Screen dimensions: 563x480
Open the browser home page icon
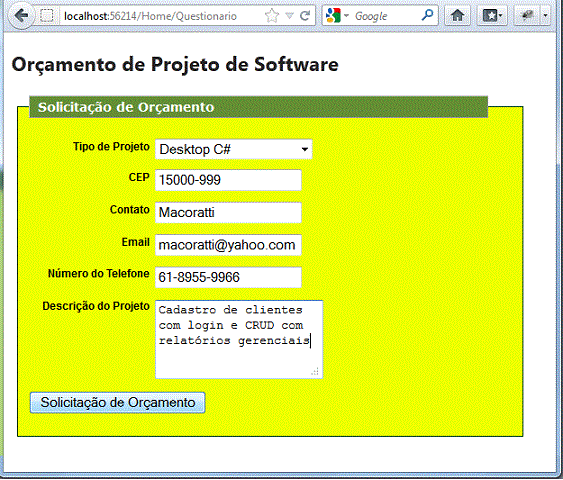pos(457,15)
